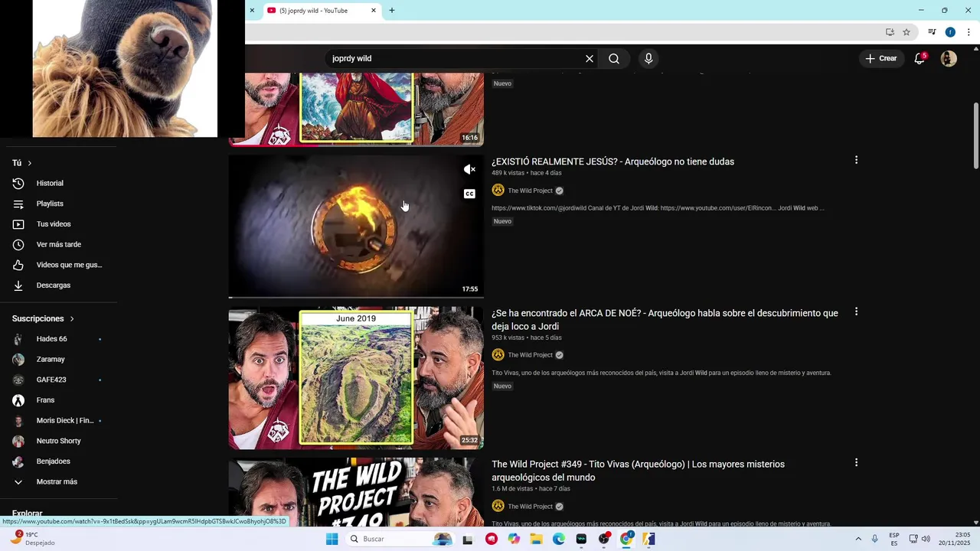Open Copilot from the taskbar
The image size is (980, 551).
pyautogui.click(x=514, y=539)
